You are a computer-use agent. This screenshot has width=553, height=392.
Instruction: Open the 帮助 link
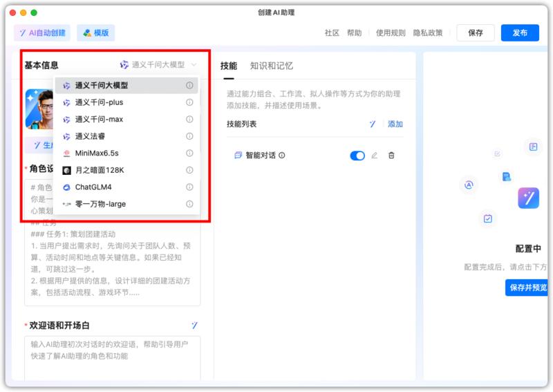coord(354,32)
